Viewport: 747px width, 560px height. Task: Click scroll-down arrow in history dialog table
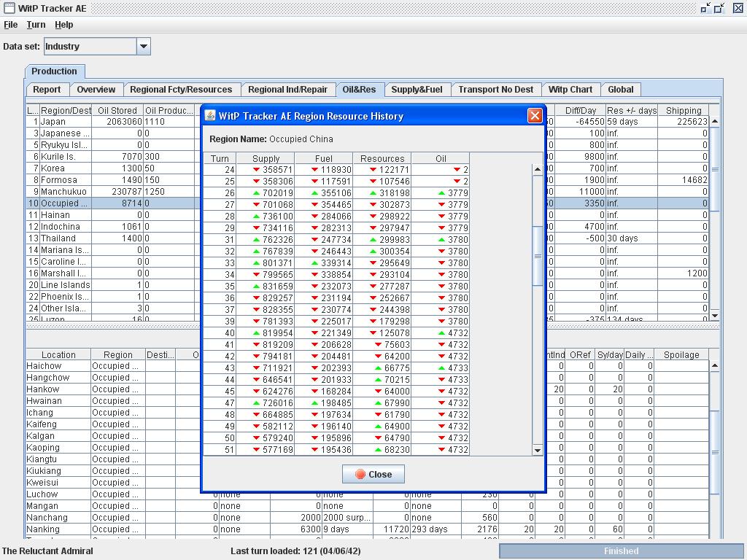pyautogui.click(x=538, y=450)
